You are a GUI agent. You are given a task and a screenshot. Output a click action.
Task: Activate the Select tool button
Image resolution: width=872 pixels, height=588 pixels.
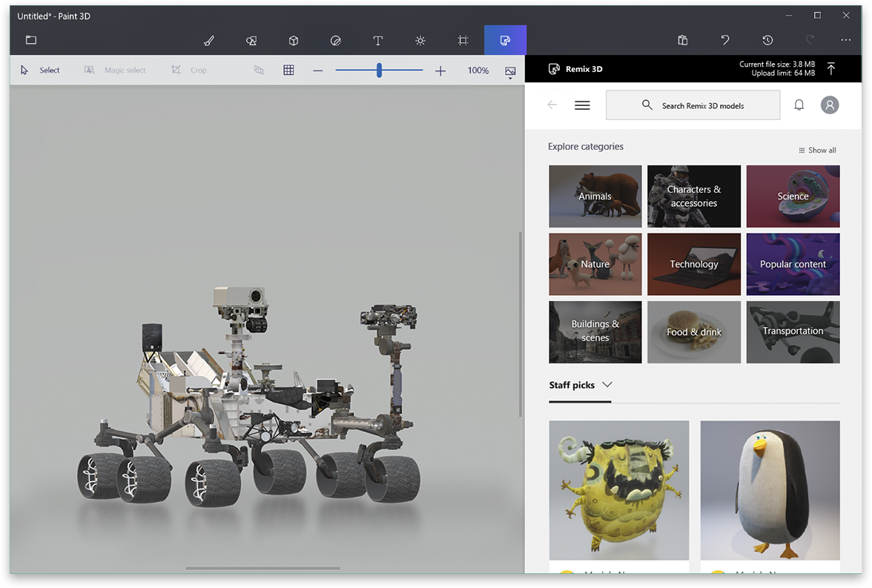pos(41,70)
